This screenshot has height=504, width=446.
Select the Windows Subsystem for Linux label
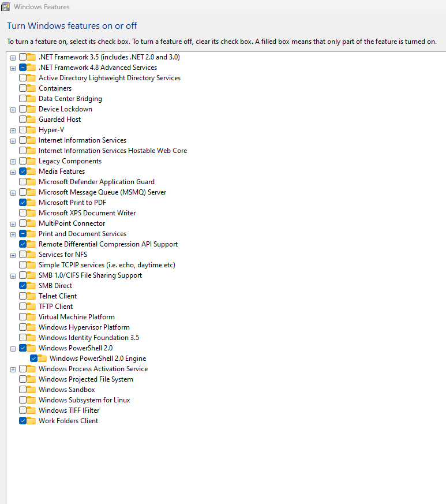84,400
